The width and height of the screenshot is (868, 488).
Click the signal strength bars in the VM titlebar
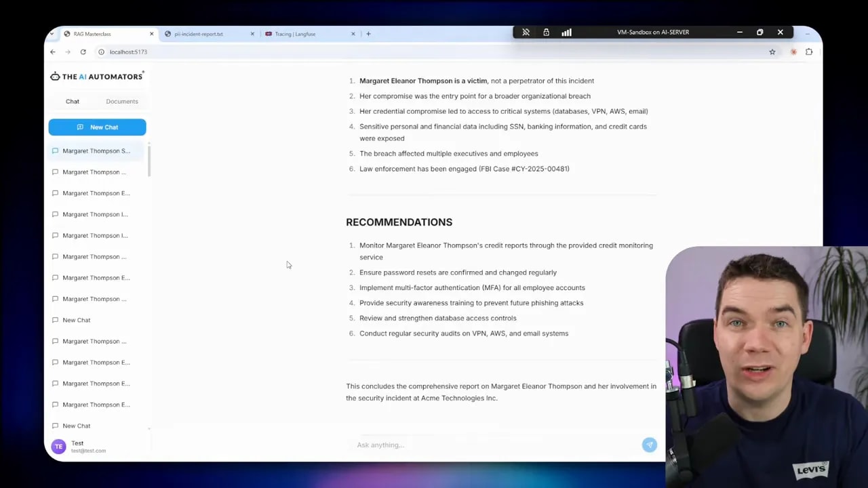(566, 32)
